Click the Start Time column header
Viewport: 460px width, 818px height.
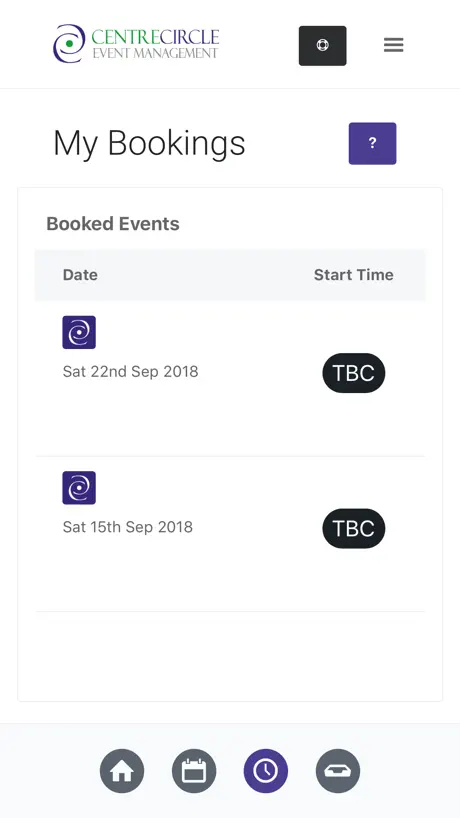pos(354,275)
